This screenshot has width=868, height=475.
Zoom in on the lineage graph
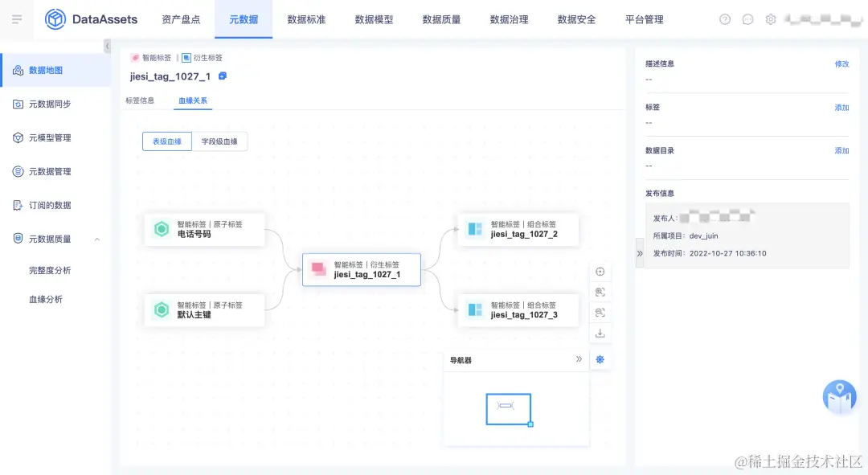[x=600, y=293]
